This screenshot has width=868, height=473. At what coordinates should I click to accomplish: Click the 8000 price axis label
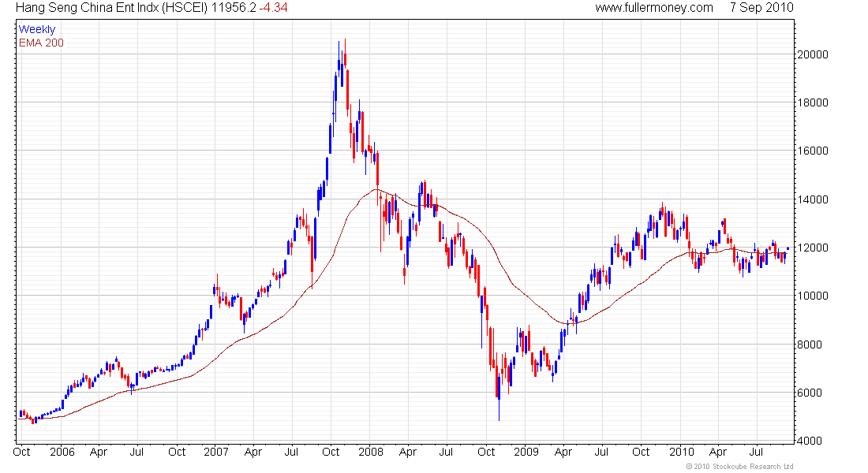(810, 345)
